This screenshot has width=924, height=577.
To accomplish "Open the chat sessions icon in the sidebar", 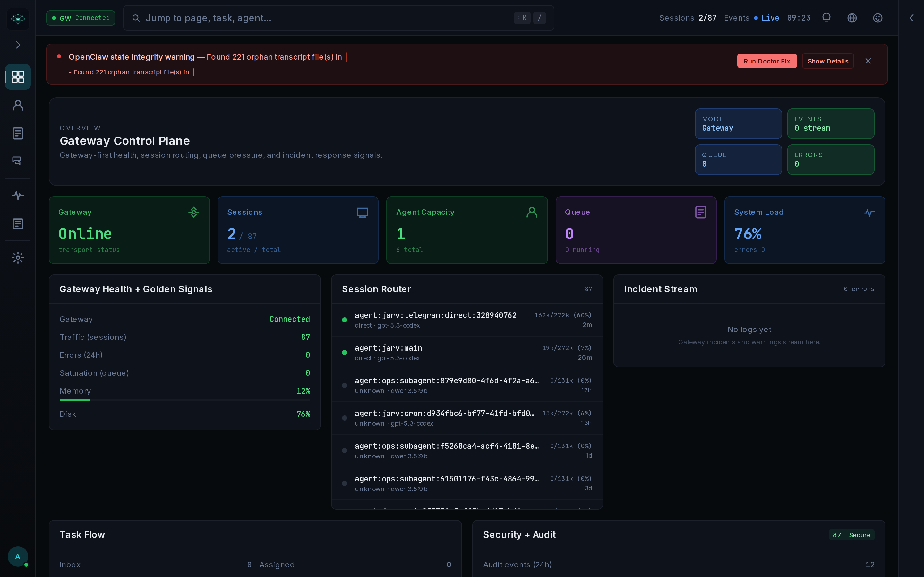I will pos(18,161).
